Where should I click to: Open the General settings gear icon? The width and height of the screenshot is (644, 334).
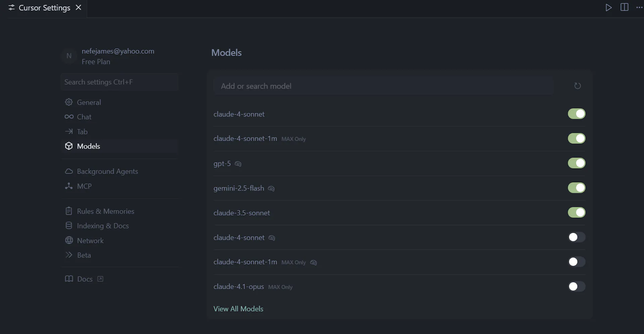click(x=69, y=102)
